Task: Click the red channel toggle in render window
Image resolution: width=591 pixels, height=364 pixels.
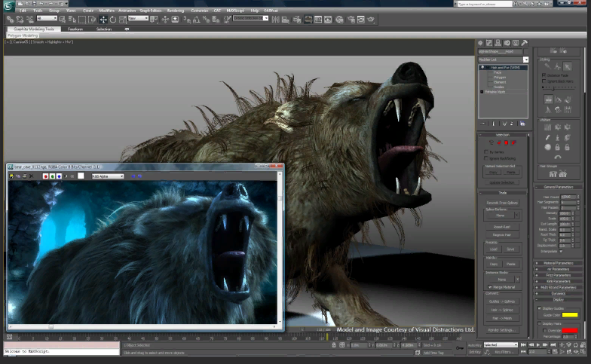Action: 45,176
